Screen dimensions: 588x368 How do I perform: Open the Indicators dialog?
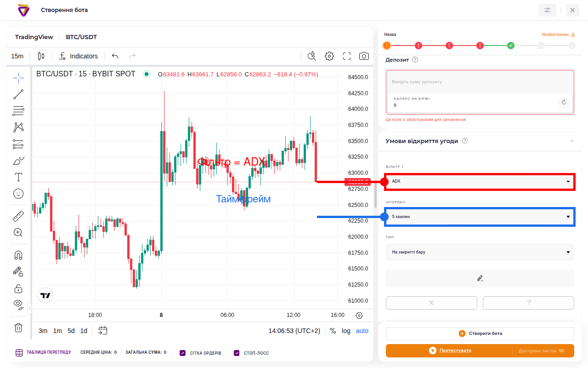(79, 56)
